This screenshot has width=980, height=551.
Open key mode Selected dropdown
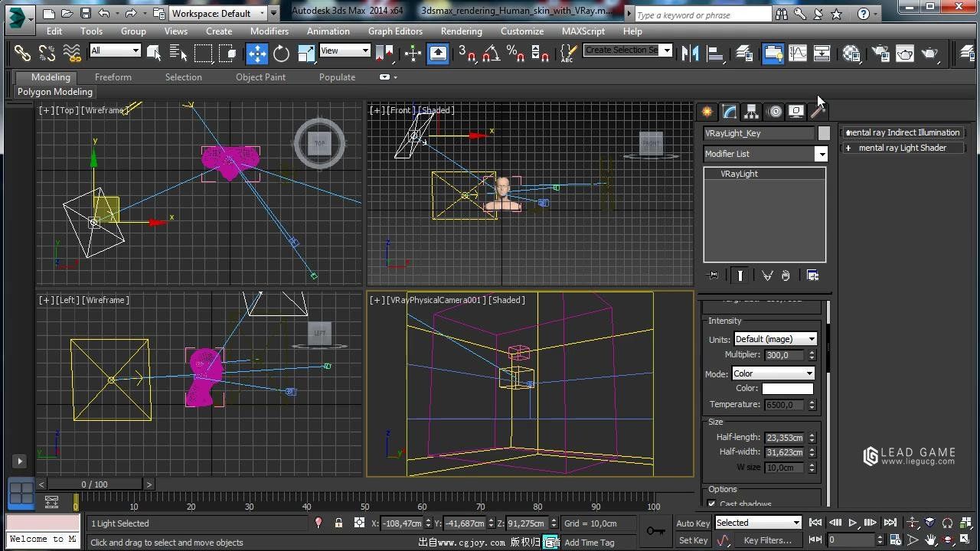click(758, 523)
